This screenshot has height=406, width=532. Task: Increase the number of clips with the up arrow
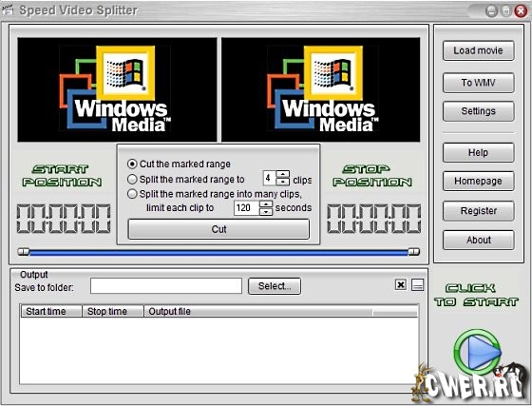coord(283,174)
